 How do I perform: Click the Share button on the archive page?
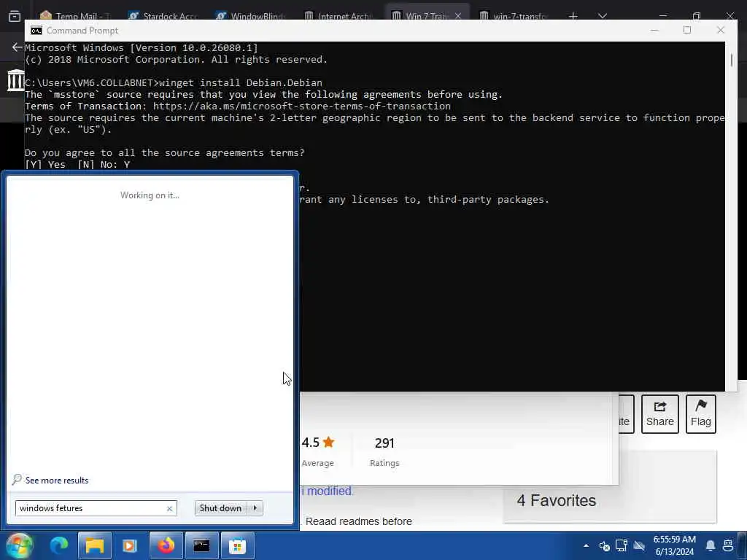coord(659,414)
